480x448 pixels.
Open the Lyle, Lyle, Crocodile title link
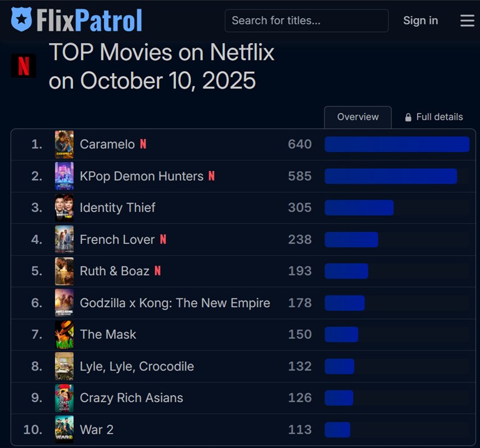137,366
